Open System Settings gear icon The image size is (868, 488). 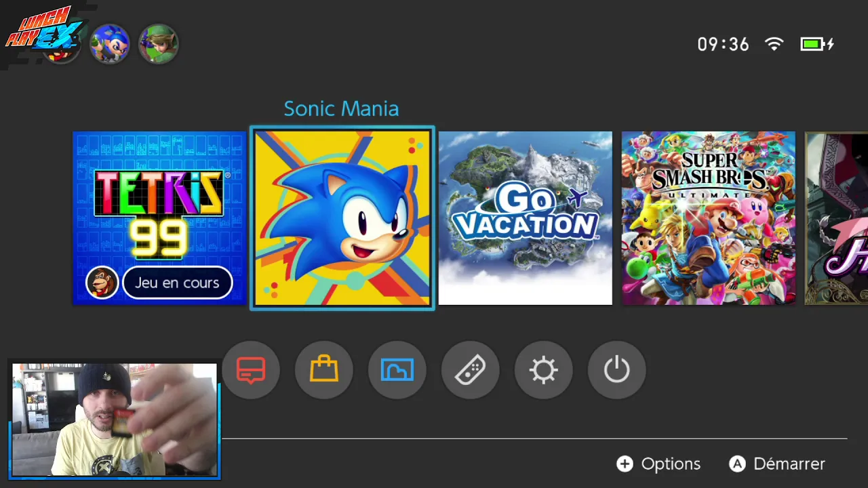coord(544,370)
